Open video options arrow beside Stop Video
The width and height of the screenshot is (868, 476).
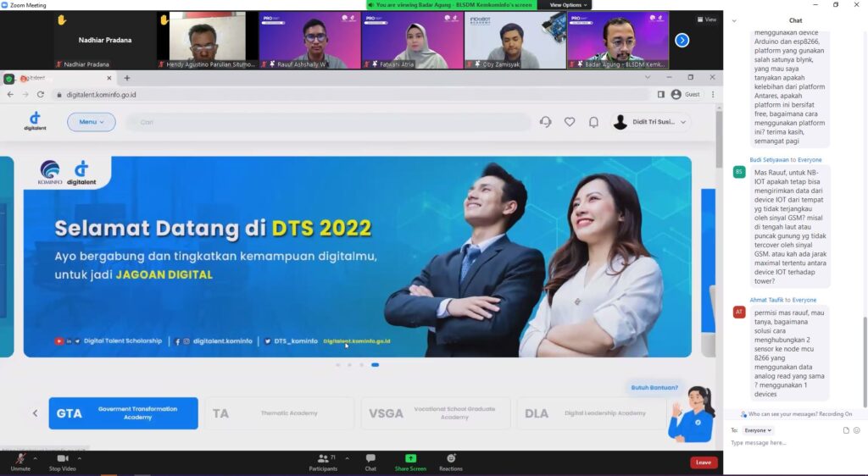click(79, 458)
